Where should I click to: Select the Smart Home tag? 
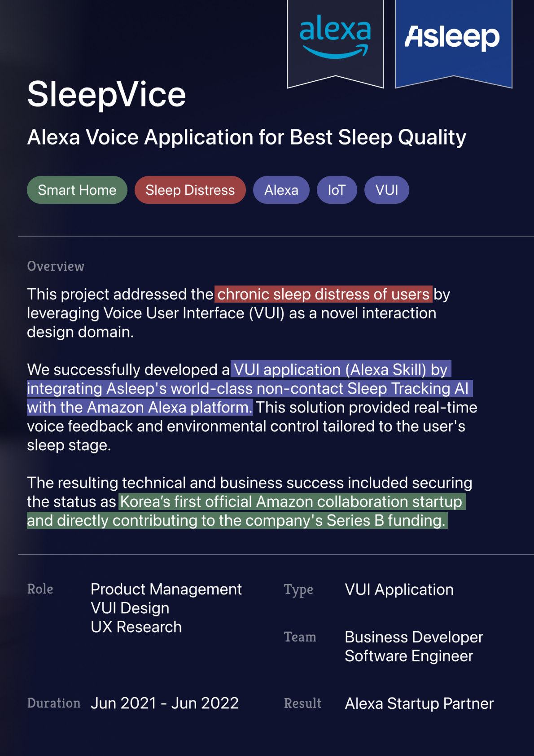77,190
